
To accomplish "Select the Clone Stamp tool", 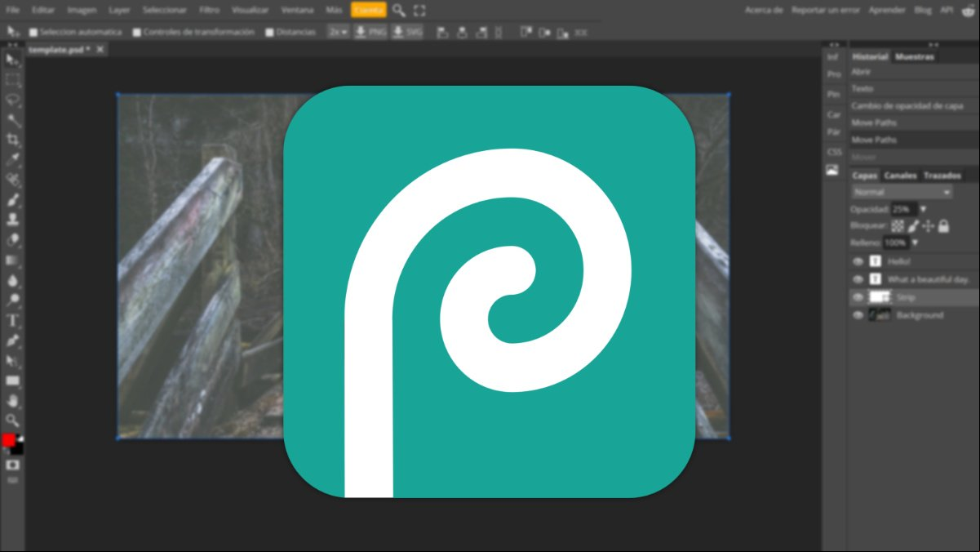I will coord(13,220).
